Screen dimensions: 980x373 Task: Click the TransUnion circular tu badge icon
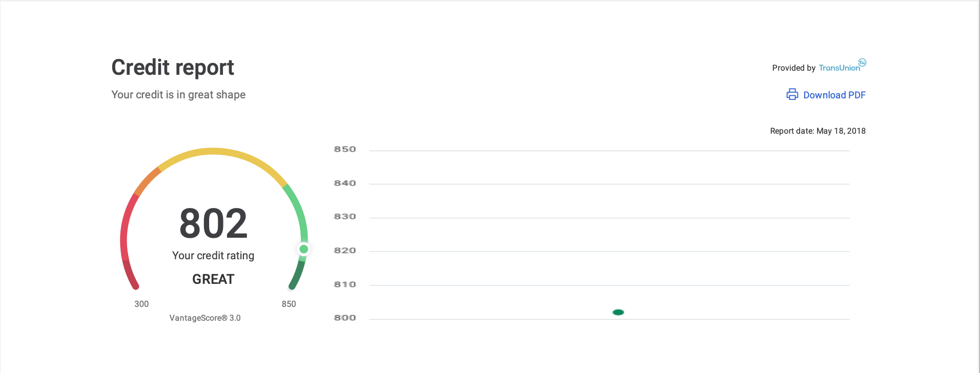coord(862,63)
